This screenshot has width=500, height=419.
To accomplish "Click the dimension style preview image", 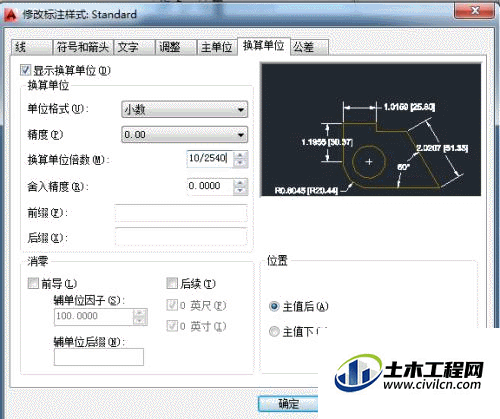I will (371, 130).
